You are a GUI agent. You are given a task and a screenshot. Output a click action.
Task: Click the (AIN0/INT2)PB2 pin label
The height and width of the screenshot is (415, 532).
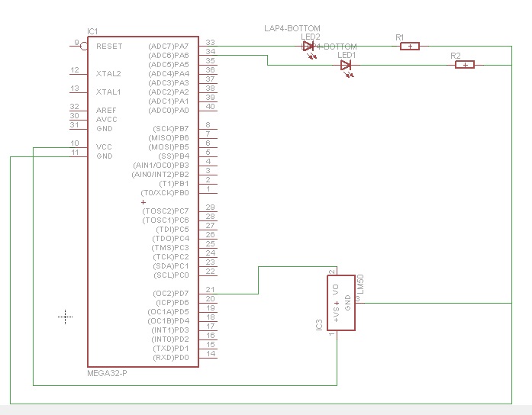tap(160, 174)
